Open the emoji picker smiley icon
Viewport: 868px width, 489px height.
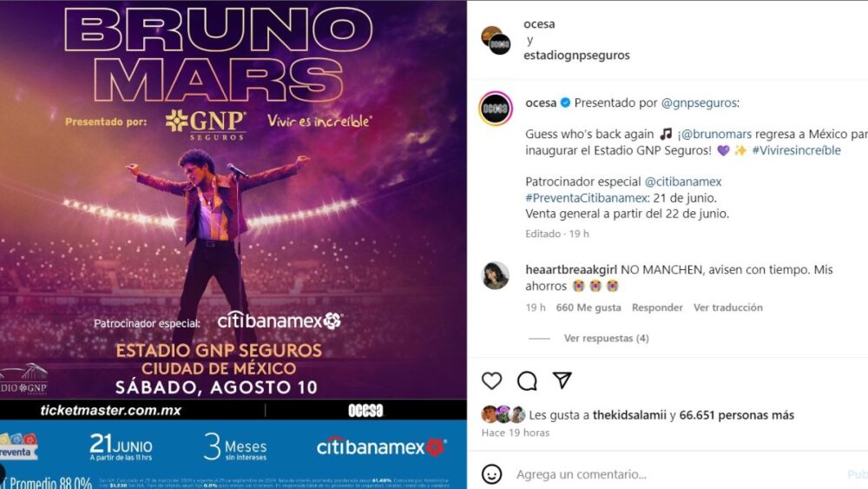point(491,474)
